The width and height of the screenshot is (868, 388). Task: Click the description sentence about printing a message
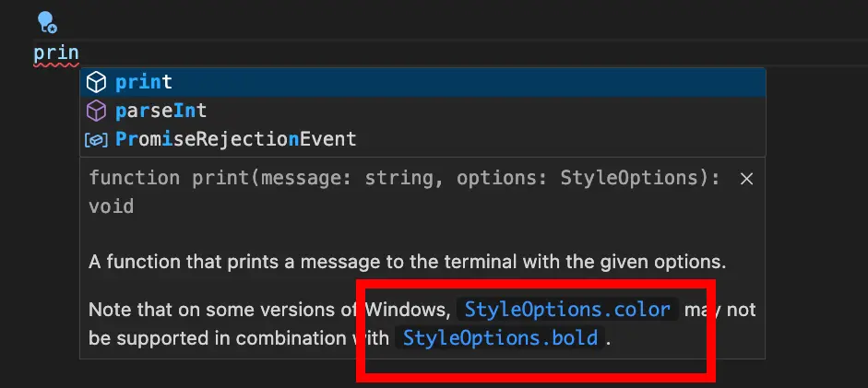(406, 262)
